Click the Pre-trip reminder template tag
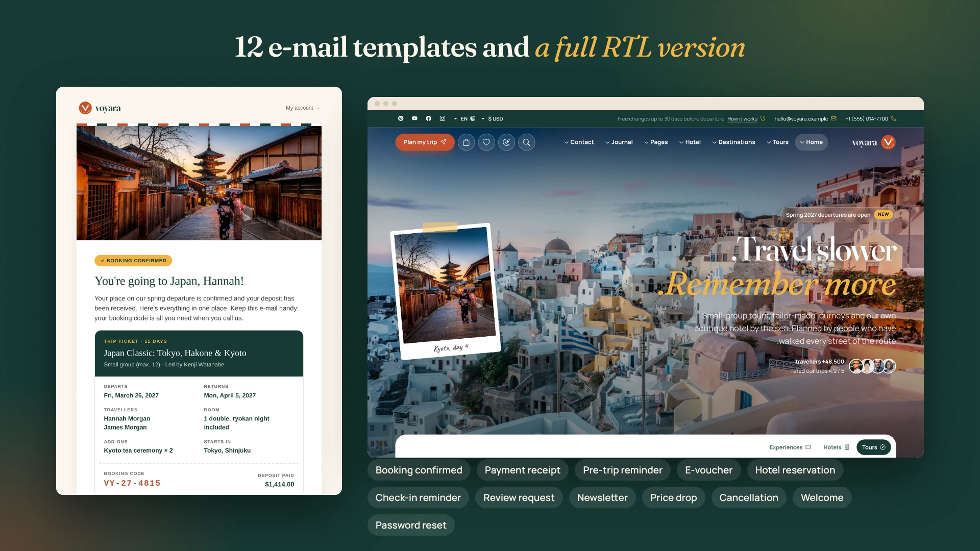Image resolution: width=980 pixels, height=551 pixels. pyautogui.click(x=622, y=470)
